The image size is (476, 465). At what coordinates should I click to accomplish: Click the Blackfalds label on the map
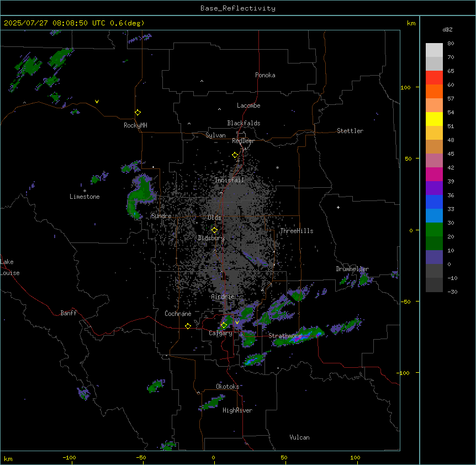click(244, 123)
